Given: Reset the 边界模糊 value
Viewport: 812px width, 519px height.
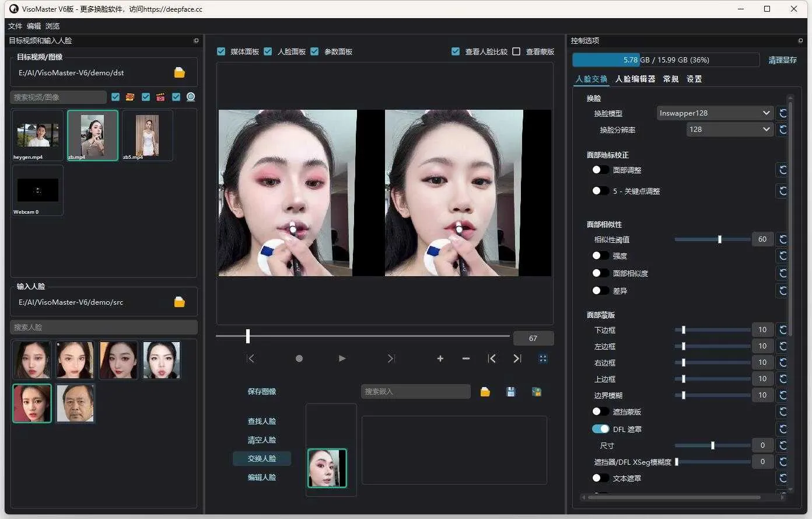Looking at the screenshot, I should (783, 395).
